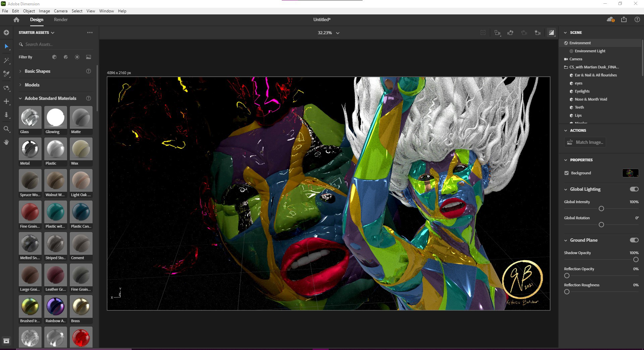Select the Select and Move arrow tool
This screenshot has height=350, width=644.
[6, 46]
